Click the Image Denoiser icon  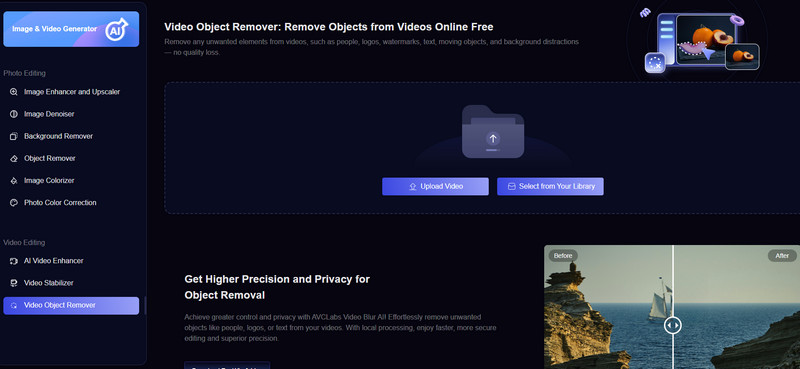14,114
